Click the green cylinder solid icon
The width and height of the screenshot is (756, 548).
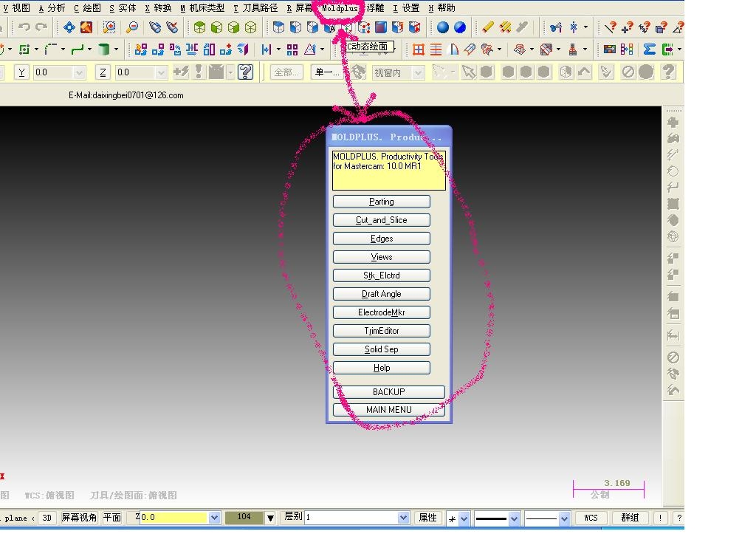(103, 49)
